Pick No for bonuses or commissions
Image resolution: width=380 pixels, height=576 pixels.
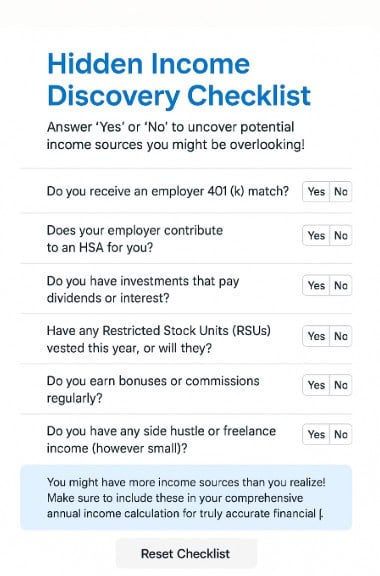(341, 385)
